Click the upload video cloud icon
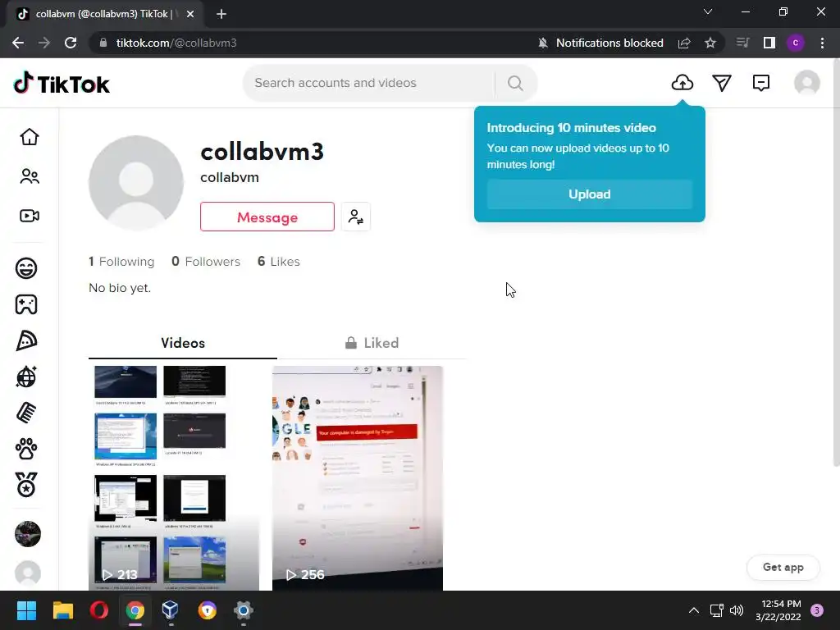The image size is (840, 630). [682, 83]
